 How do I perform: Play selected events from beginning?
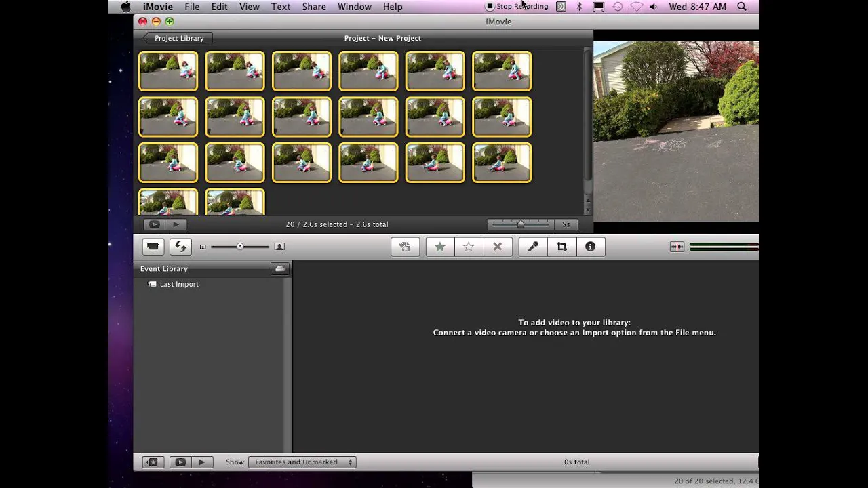(x=201, y=462)
